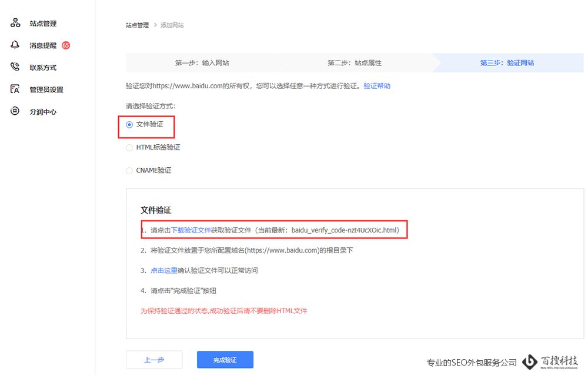The width and height of the screenshot is (588, 375).
Task: Click the 分润中心 sidebar icon
Action: pyautogui.click(x=15, y=111)
